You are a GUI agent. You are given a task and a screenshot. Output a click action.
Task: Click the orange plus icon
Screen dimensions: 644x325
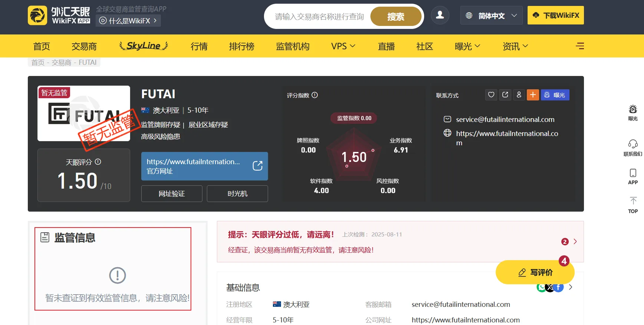pos(533,95)
